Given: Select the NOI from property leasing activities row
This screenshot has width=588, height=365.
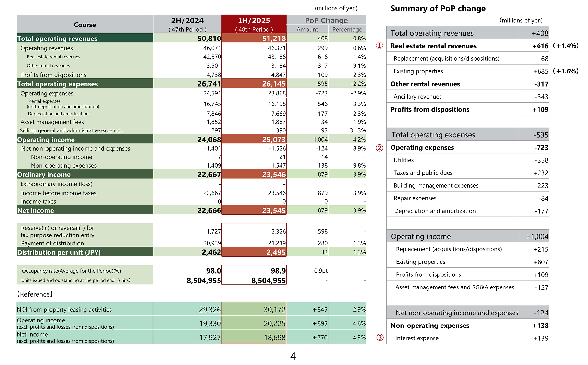Looking at the screenshot, I should [x=64, y=310].
